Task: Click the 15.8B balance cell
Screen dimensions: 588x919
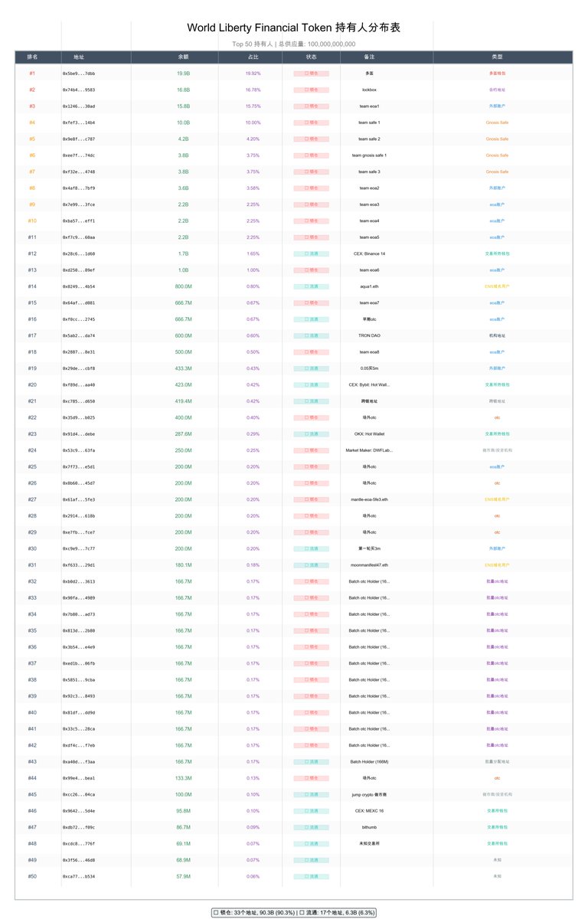Action: coord(184,106)
